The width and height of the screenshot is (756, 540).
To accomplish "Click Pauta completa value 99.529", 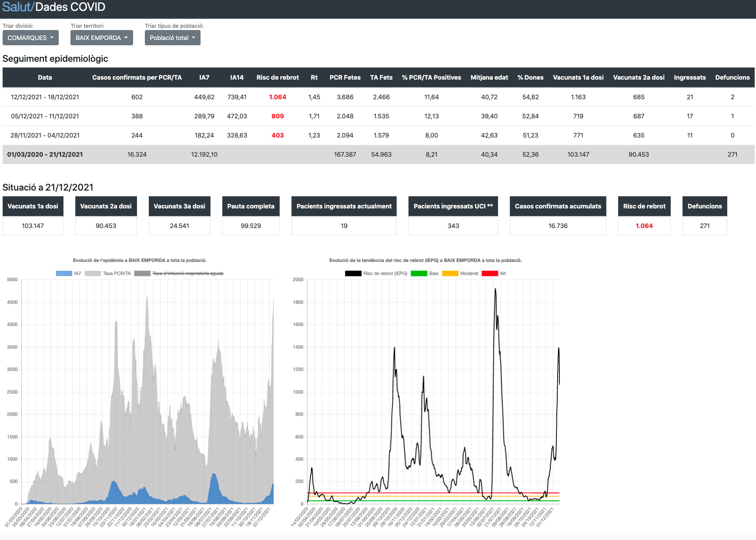I will point(251,226).
